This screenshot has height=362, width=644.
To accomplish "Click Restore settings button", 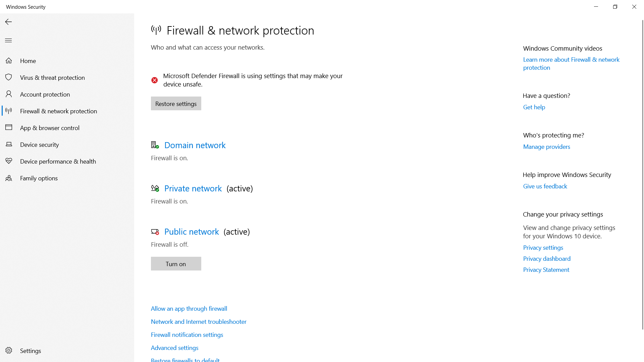I will pyautogui.click(x=176, y=104).
